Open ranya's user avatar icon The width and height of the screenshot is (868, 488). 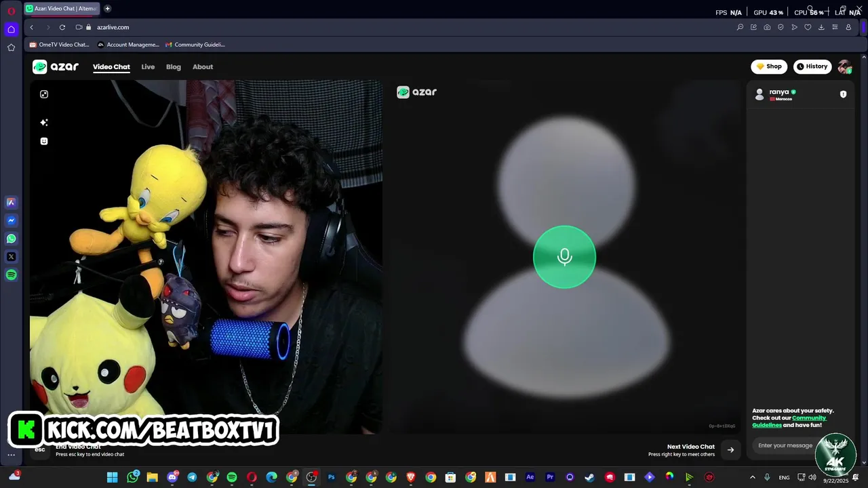pos(759,94)
